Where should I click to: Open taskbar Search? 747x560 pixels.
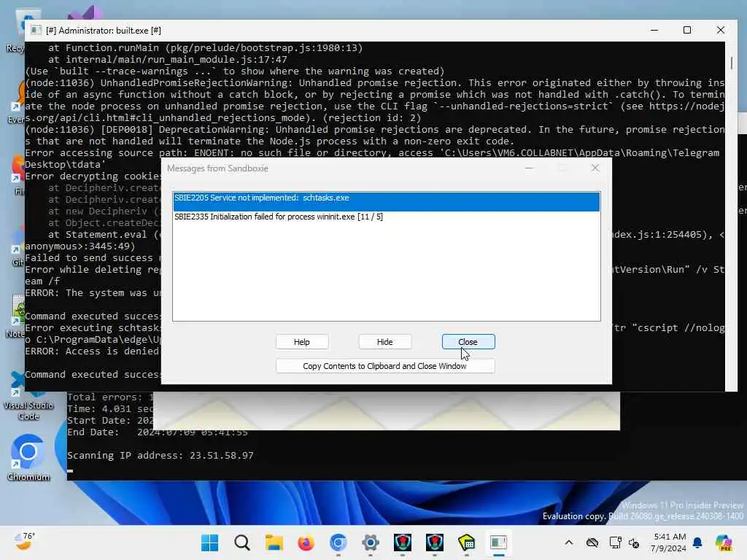[242, 542]
